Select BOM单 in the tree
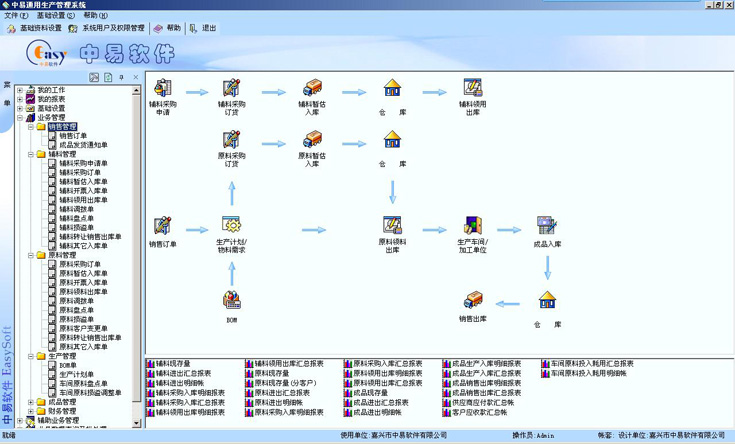The image size is (735, 444). pos(68,365)
